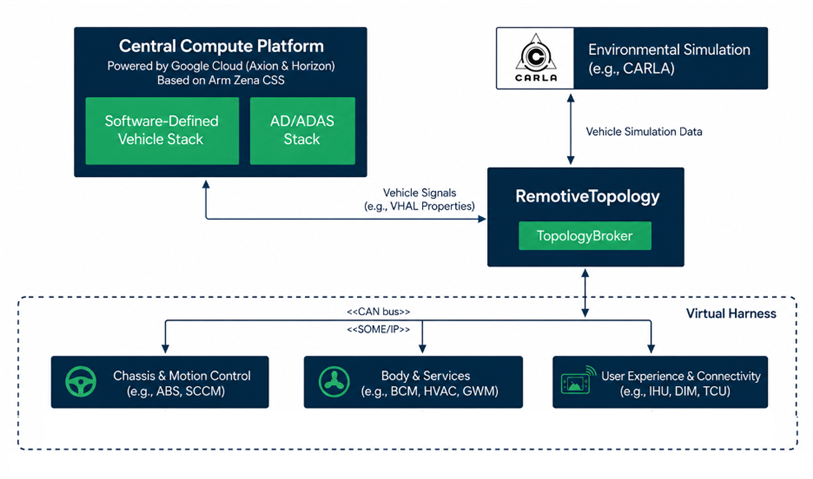Click the CARLA logo icon
Screen dimensions: 813x479
point(536,58)
